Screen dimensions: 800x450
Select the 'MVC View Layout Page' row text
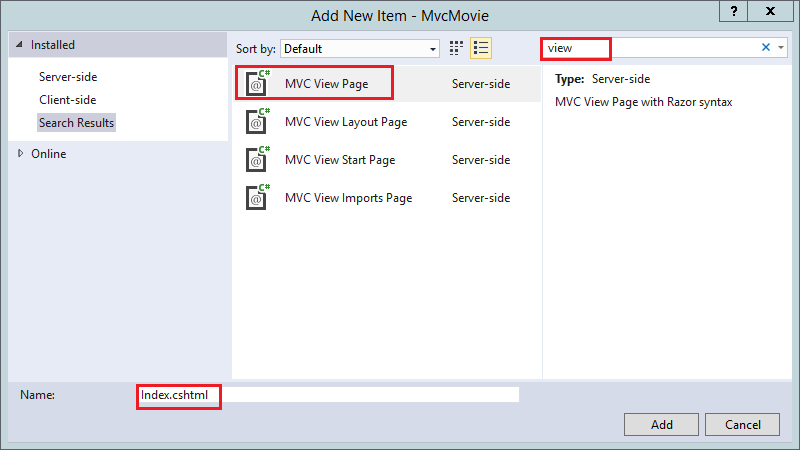click(x=346, y=122)
